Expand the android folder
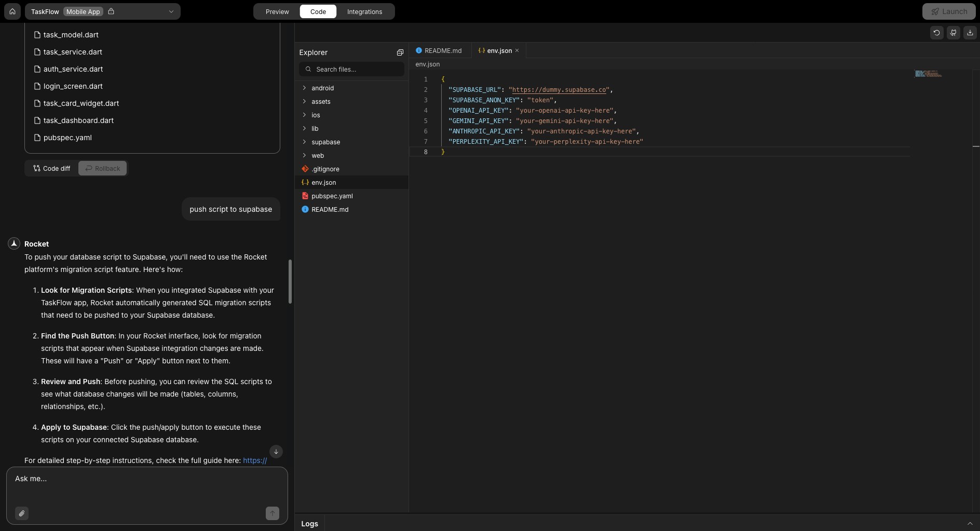 304,88
